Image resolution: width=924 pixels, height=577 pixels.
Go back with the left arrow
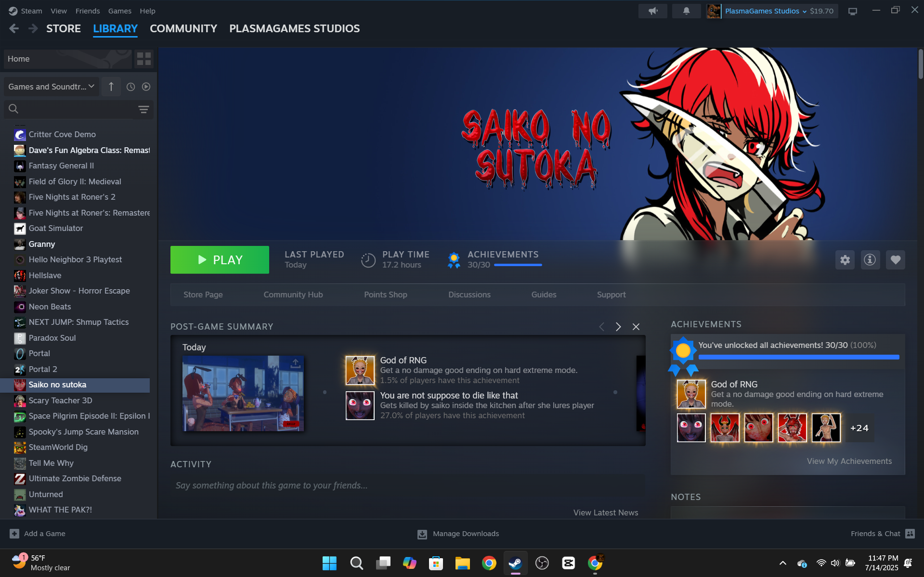[x=14, y=28]
